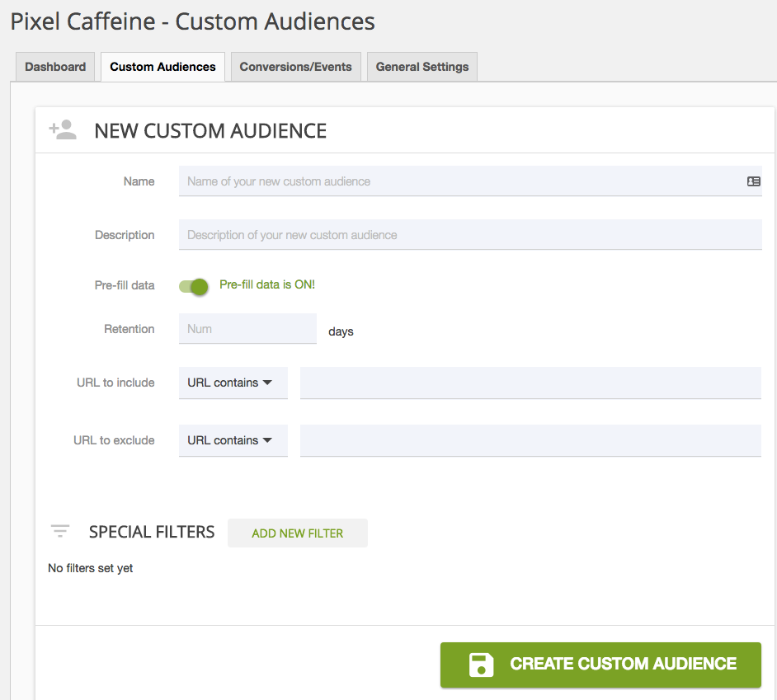
Task: Click the 'URL to exclude' label
Action: pyautogui.click(x=114, y=440)
